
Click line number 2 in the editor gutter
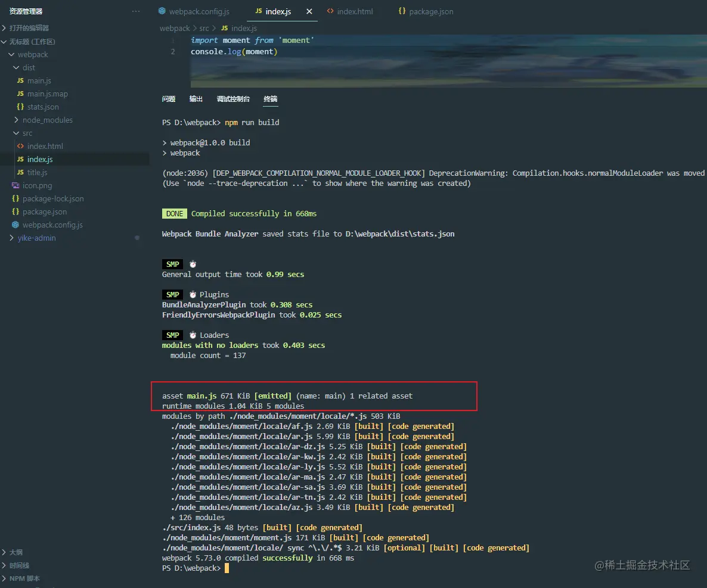[x=173, y=51]
